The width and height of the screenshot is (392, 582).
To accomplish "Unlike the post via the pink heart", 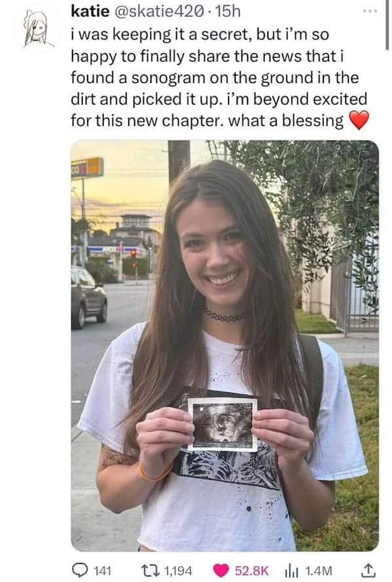I will [221, 570].
